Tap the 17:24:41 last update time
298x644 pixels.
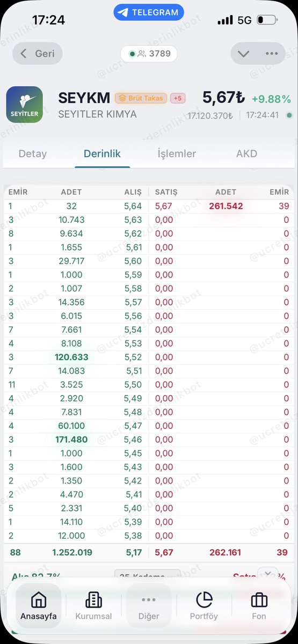[x=263, y=115]
